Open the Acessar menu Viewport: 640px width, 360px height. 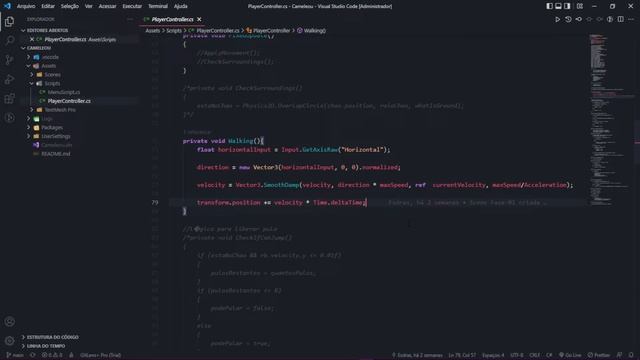click(107, 6)
